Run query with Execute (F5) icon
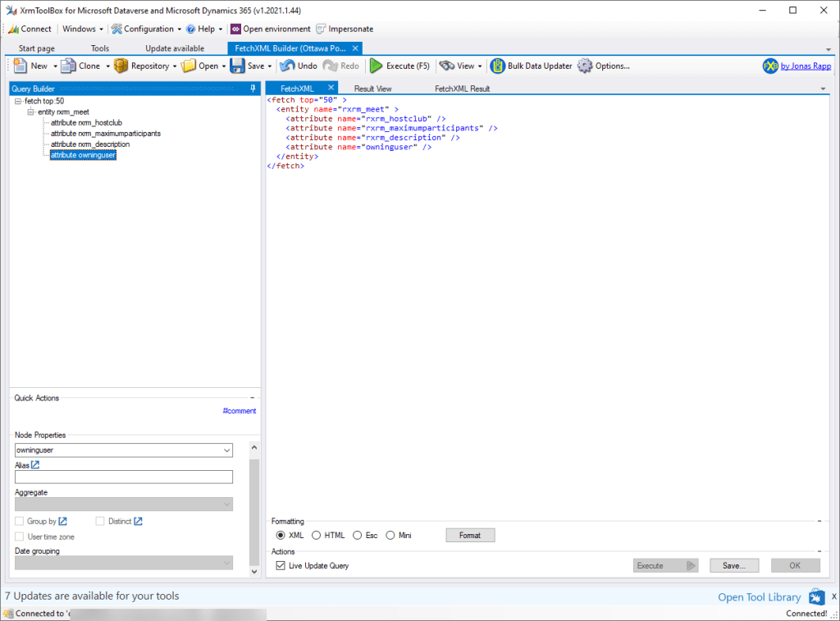Screen dimensions: 840x621 376,66
